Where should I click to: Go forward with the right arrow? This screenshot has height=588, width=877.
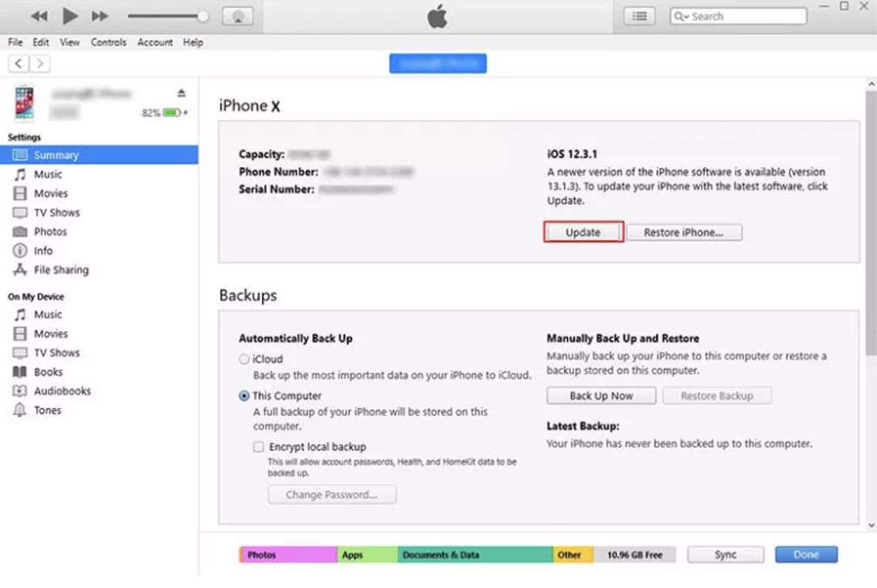pyautogui.click(x=40, y=63)
